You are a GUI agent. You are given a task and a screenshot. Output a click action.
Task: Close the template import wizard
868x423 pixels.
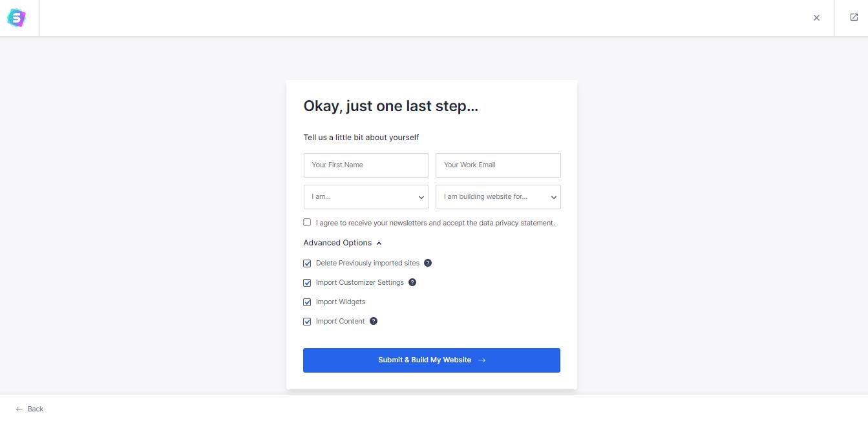pyautogui.click(x=816, y=18)
